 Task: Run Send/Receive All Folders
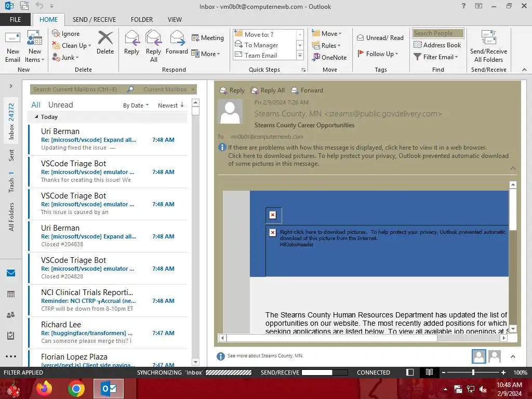click(x=488, y=46)
